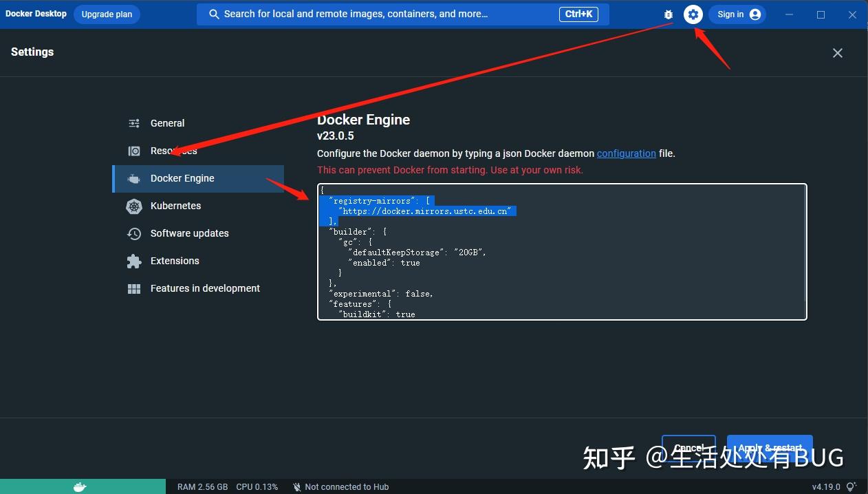Click the Kubernetes helm wheel icon
This screenshot has height=494, width=868.
point(134,206)
